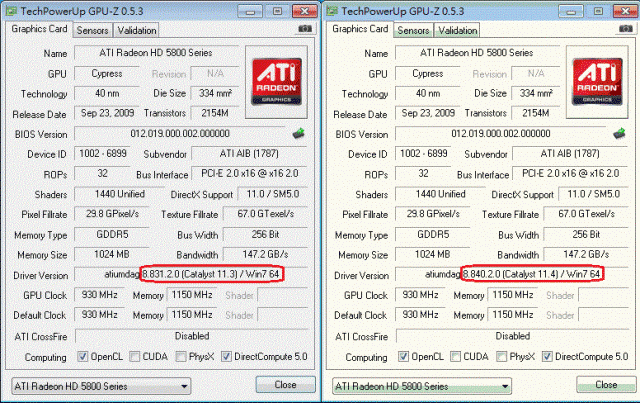The image size is (640, 403).
Task: Click Device ID field in right window
Action: 423,154
